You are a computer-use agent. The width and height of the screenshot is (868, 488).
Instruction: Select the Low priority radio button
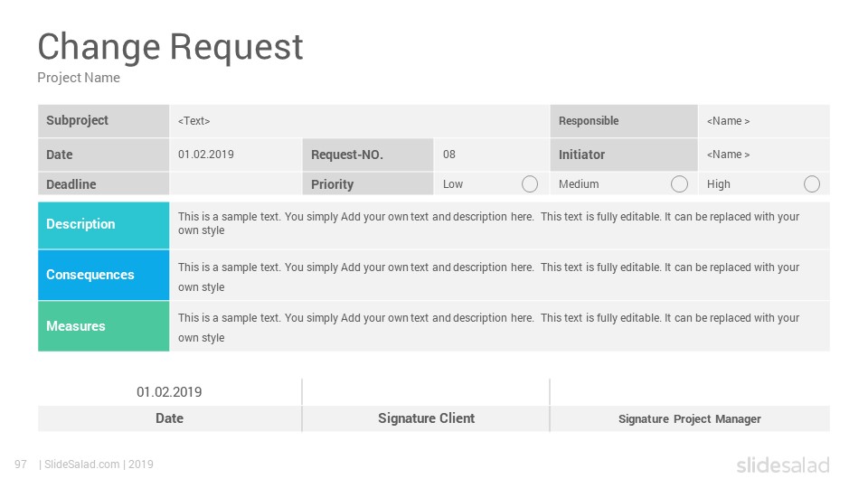pyautogui.click(x=529, y=184)
